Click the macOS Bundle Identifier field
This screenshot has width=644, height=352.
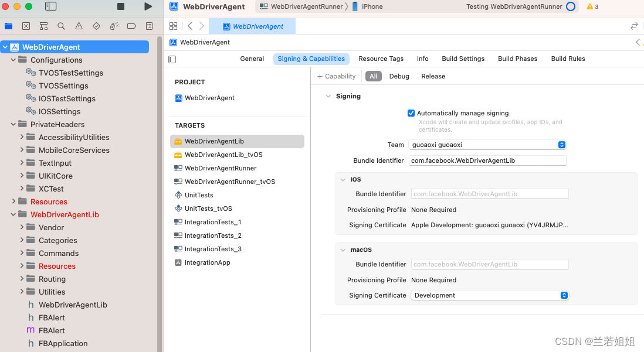(x=490, y=264)
